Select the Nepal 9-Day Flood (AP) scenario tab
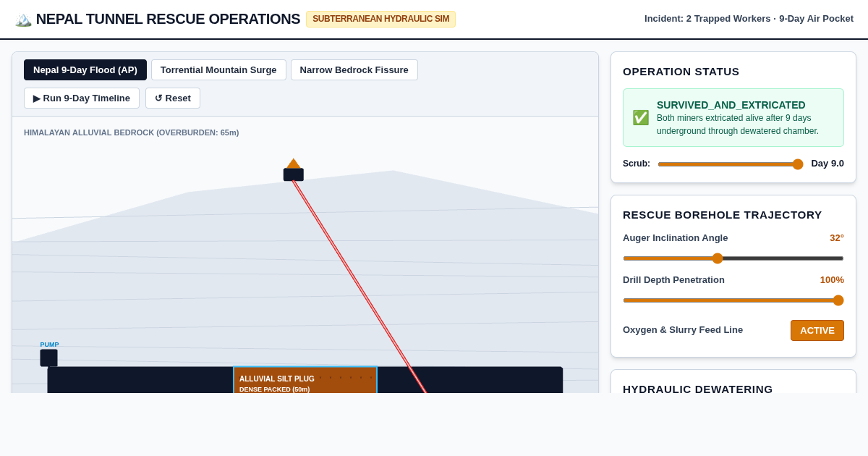Image resolution: width=868 pixels, height=456 pixels. [x=85, y=69]
